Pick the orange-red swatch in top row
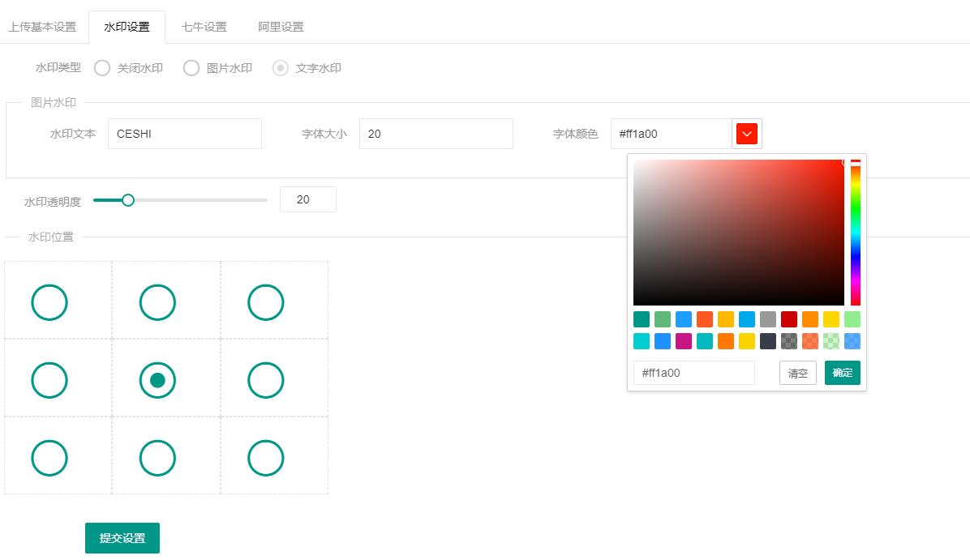 pyautogui.click(x=705, y=319)
